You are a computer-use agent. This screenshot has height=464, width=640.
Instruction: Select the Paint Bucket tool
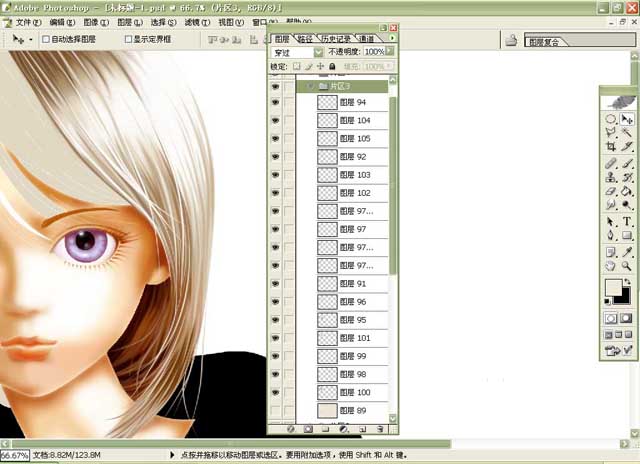point(627,191)
